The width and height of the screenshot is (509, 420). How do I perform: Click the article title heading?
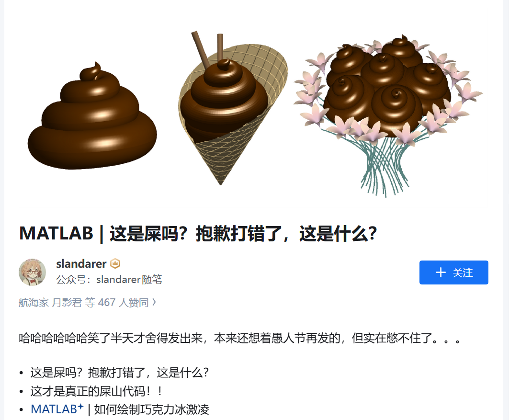click(198, 233)
